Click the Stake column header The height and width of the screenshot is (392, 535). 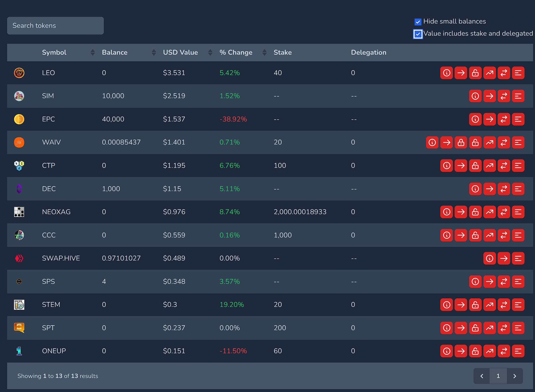click(283, 52)
